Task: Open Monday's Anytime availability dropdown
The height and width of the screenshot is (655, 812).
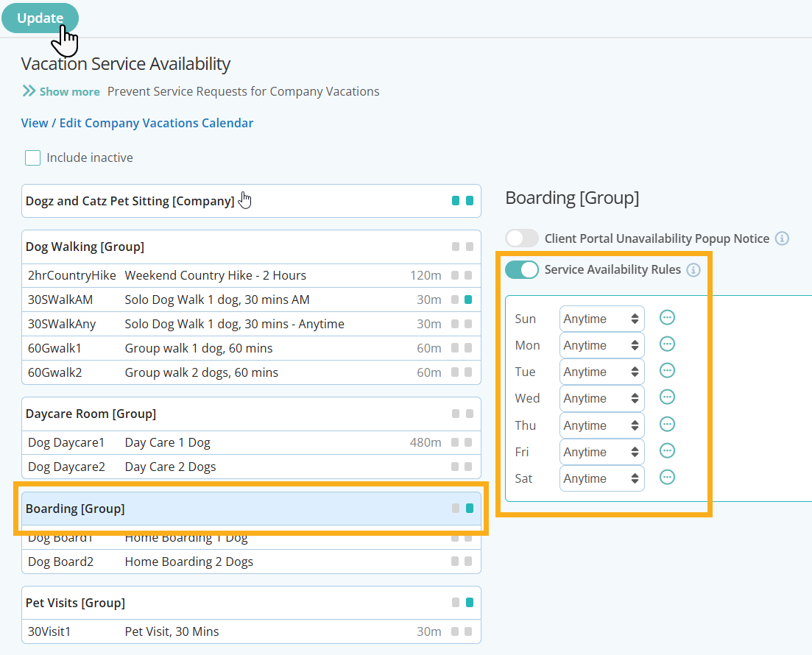Action: pos(601,344)
